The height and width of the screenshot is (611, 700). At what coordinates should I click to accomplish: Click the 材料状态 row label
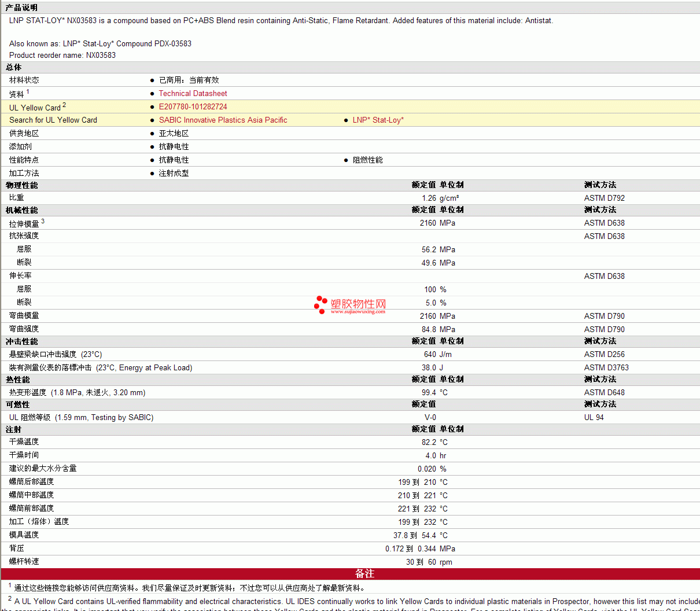click(x=24, y=80)
